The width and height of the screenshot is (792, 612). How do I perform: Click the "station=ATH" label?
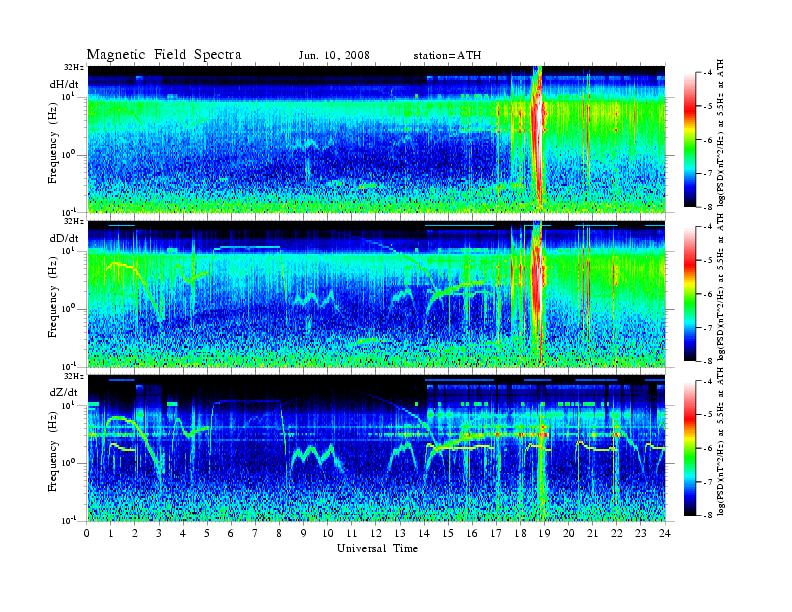click(x=447, y=56)
